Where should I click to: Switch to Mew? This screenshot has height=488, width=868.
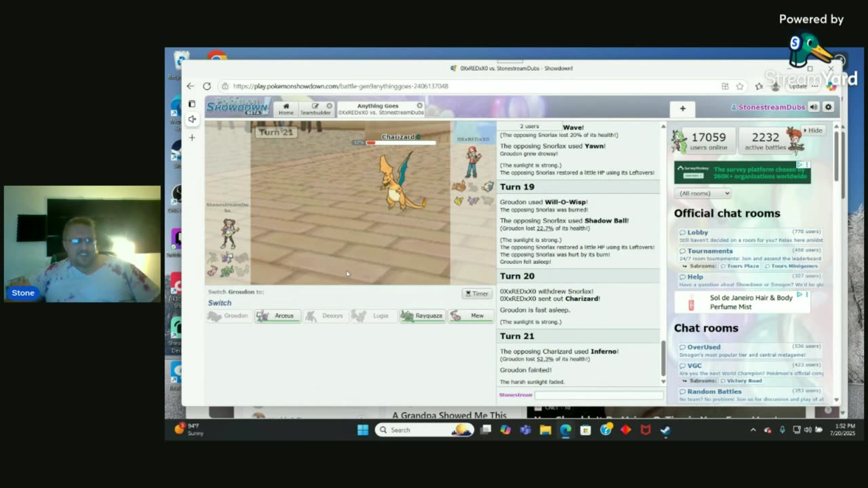(471, 316)
